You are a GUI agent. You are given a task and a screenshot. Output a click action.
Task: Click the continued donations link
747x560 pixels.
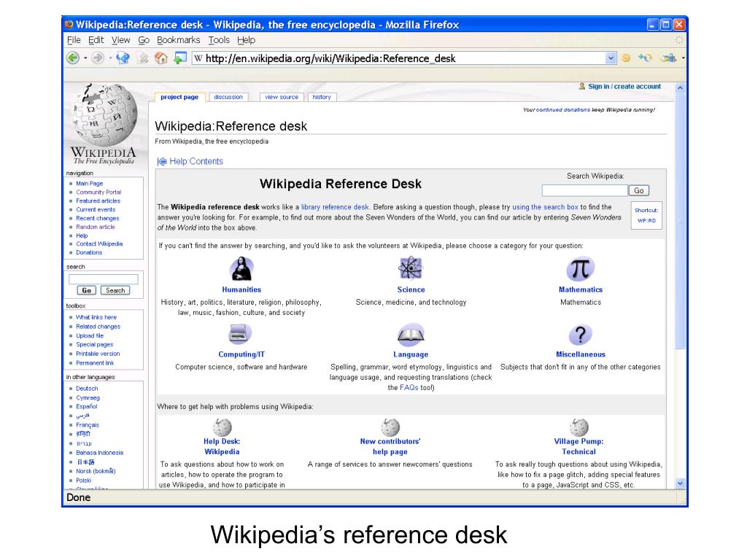(563, 109)
